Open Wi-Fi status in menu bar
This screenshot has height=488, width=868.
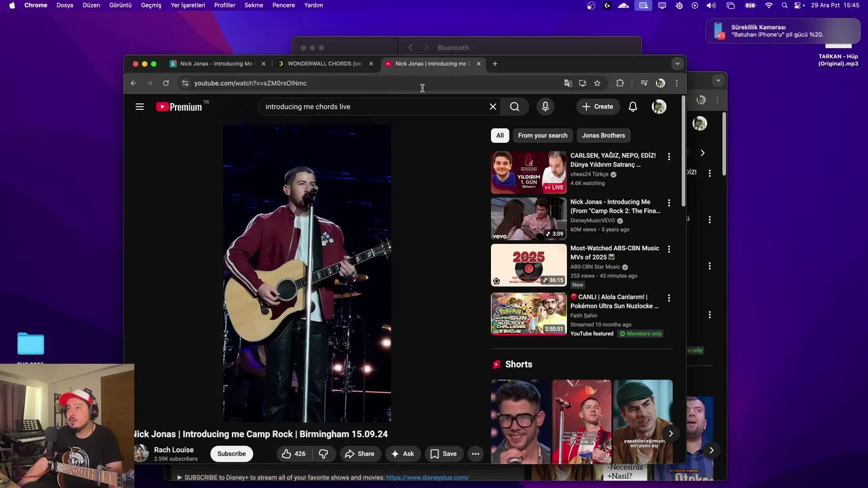768,5
